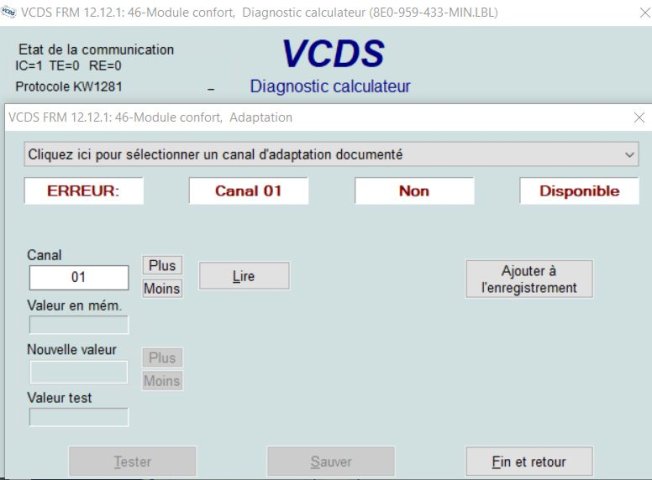Click Fin et retour to exit
This screenshot has height=480, width=652.
coord(529,462)
